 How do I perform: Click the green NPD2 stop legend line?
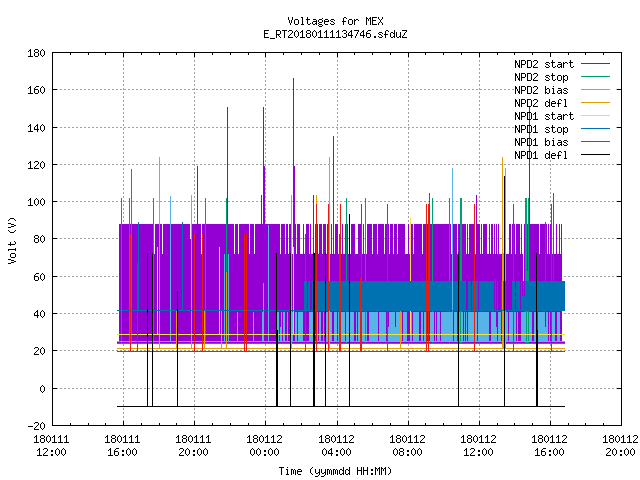pos(595,77)
